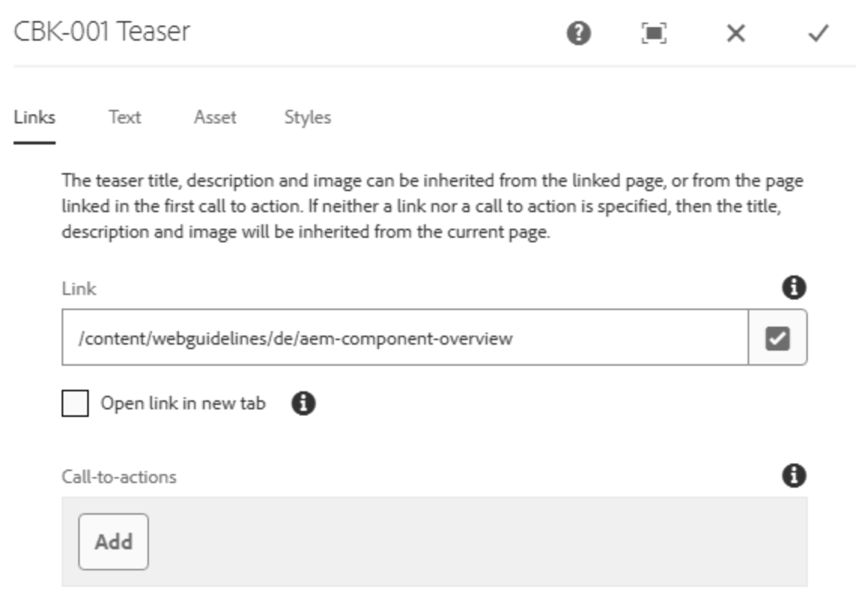Viewport: 868px width, 605px height.
Task: Click the CBK-001 Teaser dialog title
Action: coord(102,32)
